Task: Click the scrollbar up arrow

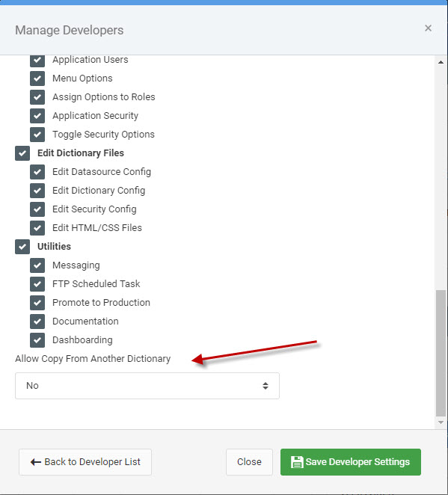Action: (441, 63)
